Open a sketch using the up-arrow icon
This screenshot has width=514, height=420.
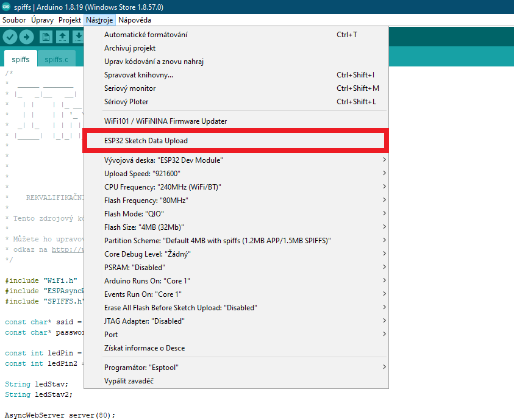point(62,37)
